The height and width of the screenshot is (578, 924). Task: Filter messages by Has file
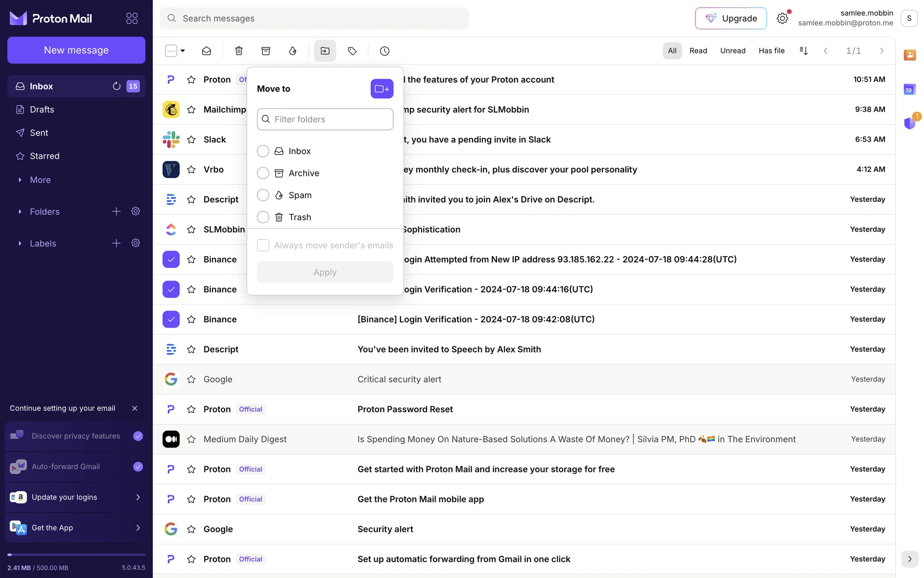tap(771, 51)
